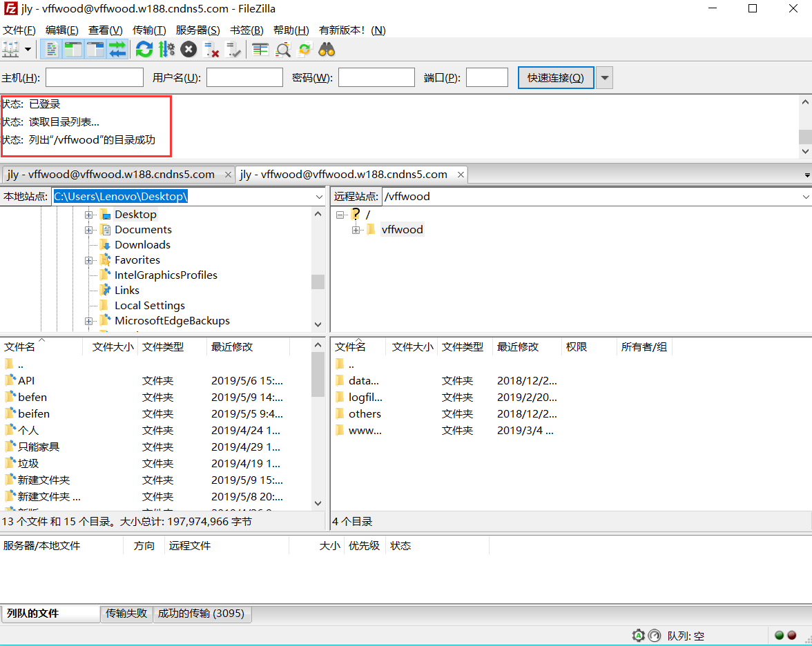
Task: Sort the remote list by 所有者/组 column
Action: (645, 346)
